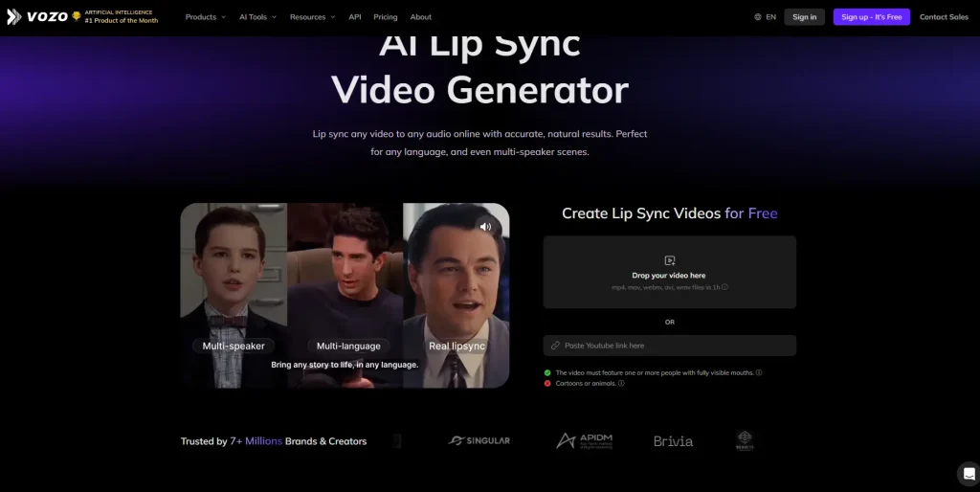The height and width of the screenshot is (492, 980).
Task: Click the green check requirement indicator
Action: [x=547, y=372]
